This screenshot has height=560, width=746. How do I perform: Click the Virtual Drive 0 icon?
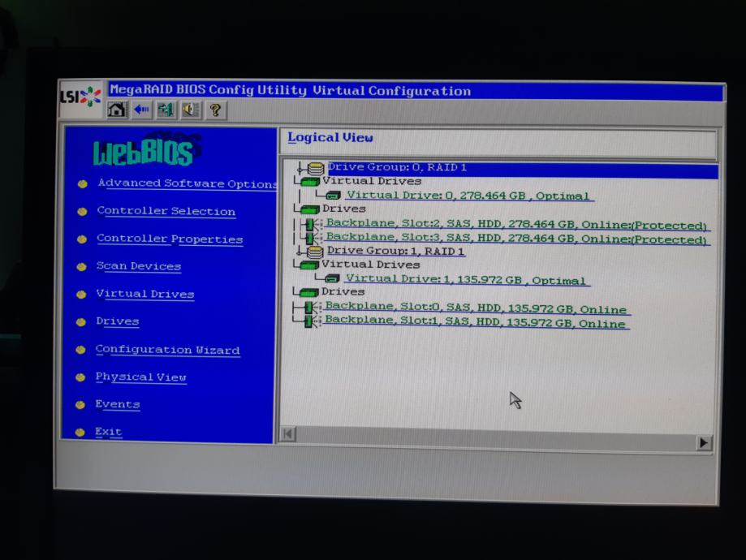[333, 196]
